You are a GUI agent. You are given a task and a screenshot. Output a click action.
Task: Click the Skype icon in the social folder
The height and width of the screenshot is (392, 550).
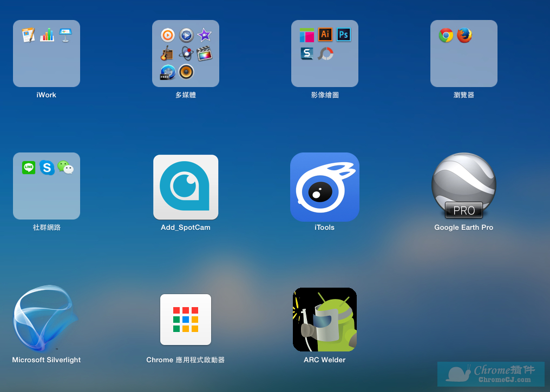coord(47,168)
